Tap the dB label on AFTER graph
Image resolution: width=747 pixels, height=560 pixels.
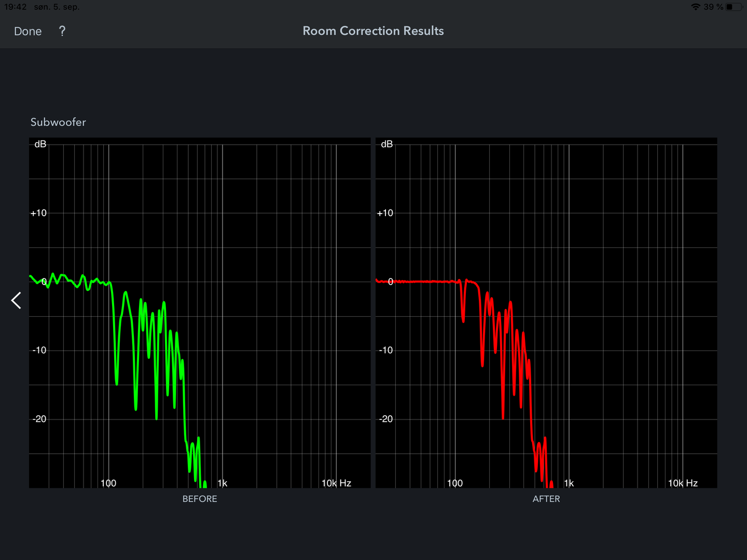[387, 144]
